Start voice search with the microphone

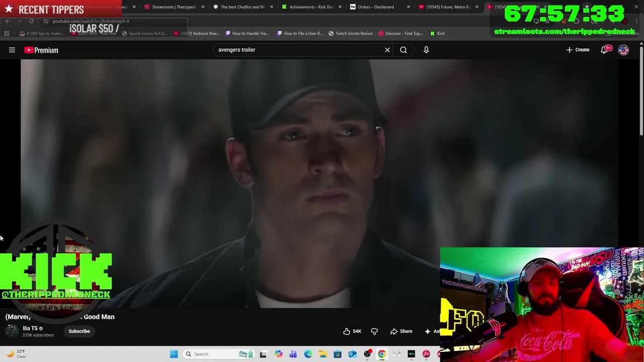(426, 50)
